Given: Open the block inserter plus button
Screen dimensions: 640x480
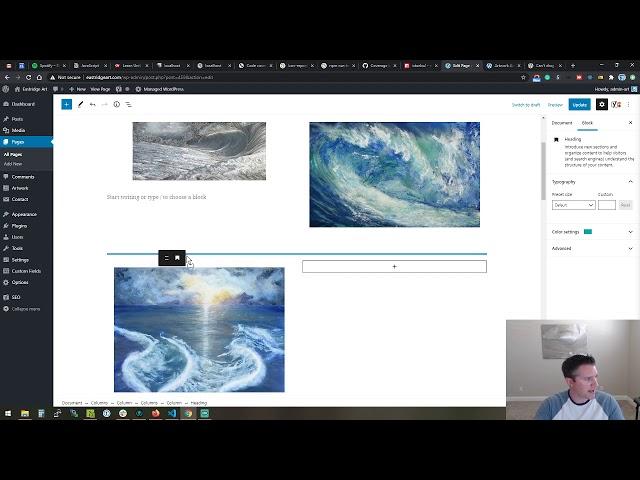Looking at the screenshot, I should (66, 104).
